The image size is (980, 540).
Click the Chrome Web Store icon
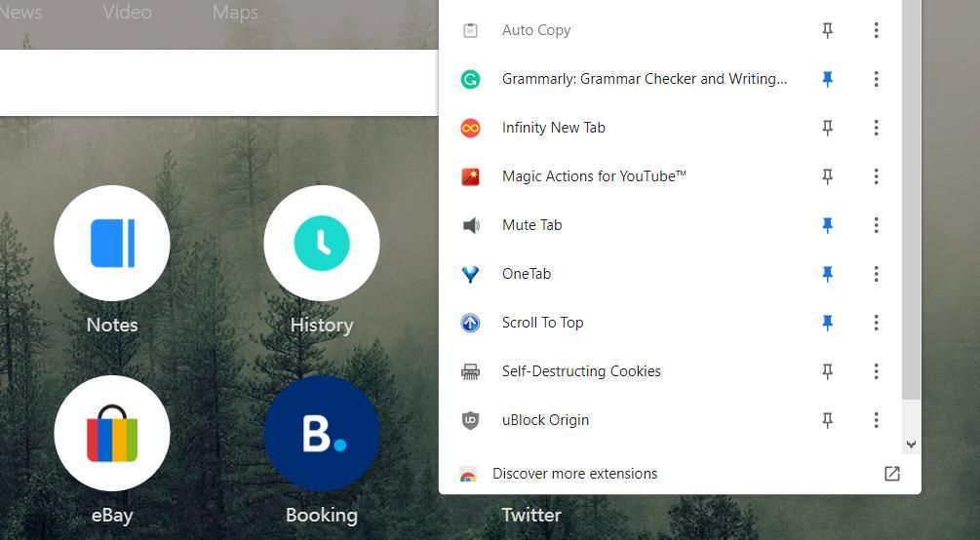[467, 475]
